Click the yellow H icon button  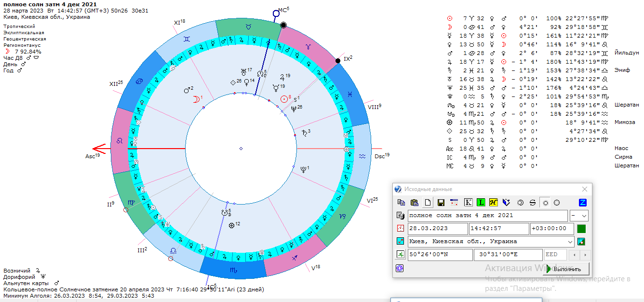pyautogui.click(x=493, y=202)
